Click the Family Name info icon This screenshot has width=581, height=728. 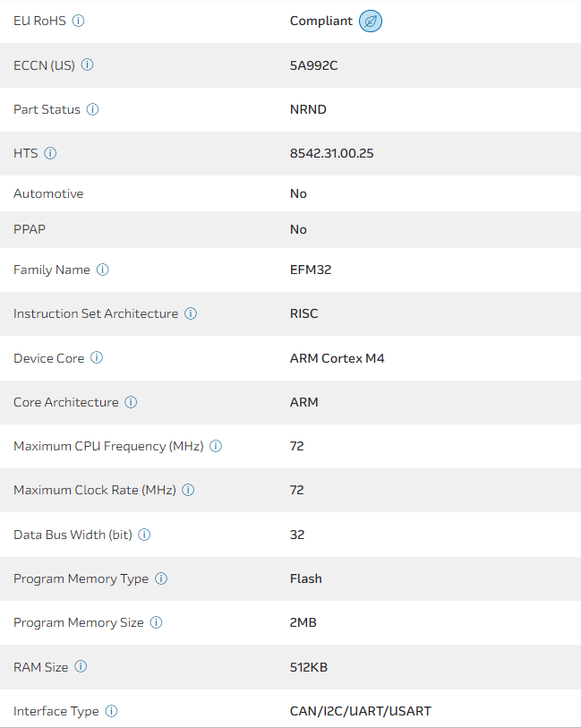point(103,270)
